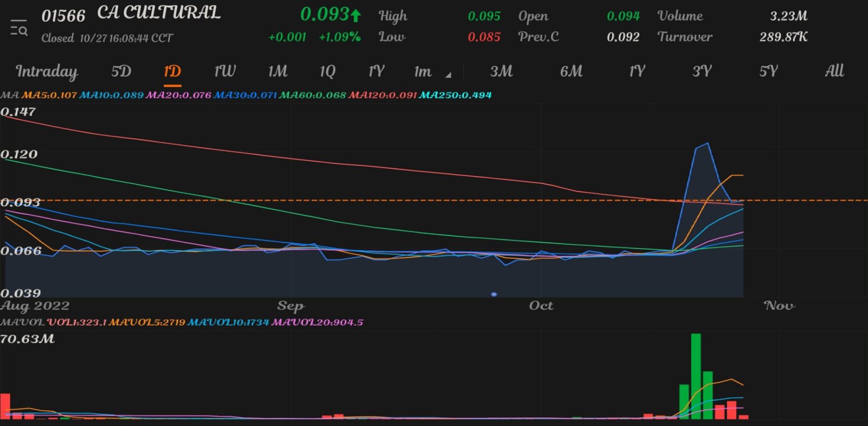This screenshot has width=868, height=426.
Task: Click the Low value 0.085
Action: tap(484, 37)
